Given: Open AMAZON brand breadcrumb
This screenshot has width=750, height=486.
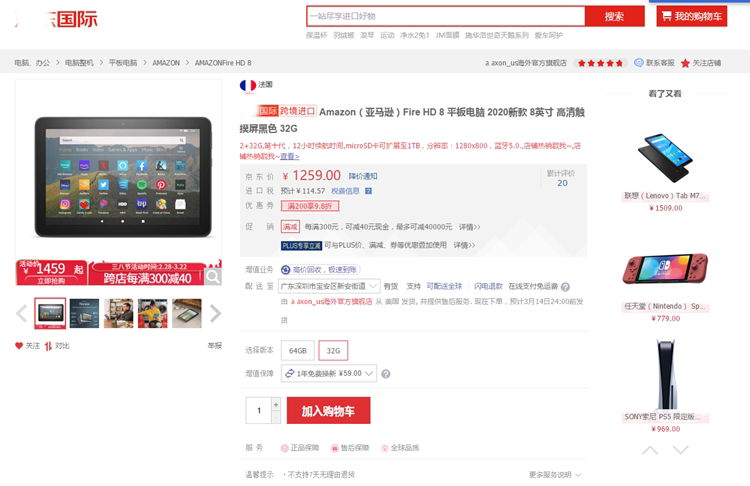Looking at the screenshot, I should 166,63.
